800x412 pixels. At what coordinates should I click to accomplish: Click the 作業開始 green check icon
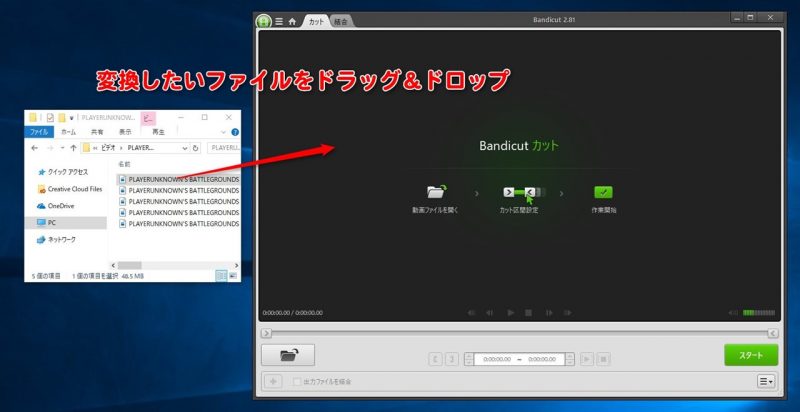tap(603, 192)
